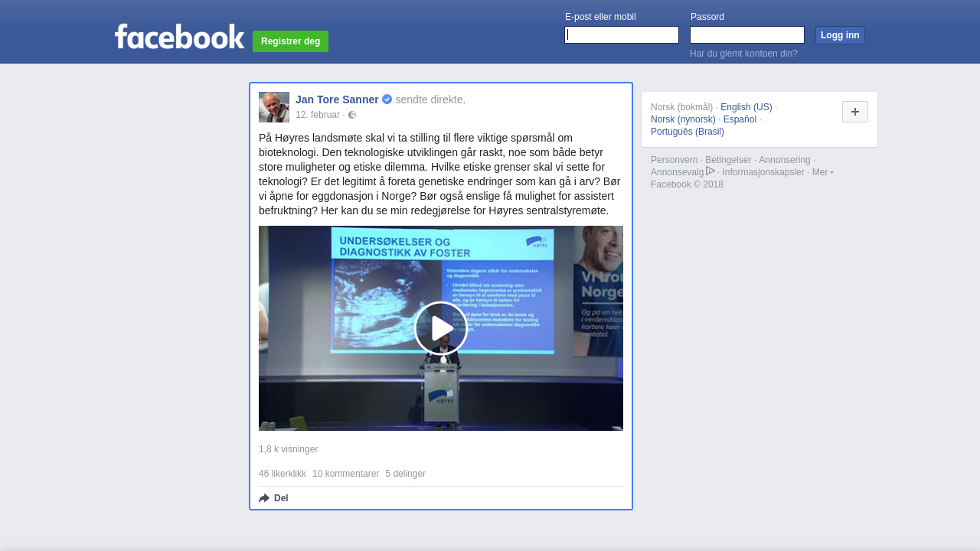Click the Norsk (bokmål) current language text
980x551 pixels.
tap(681, 107)
